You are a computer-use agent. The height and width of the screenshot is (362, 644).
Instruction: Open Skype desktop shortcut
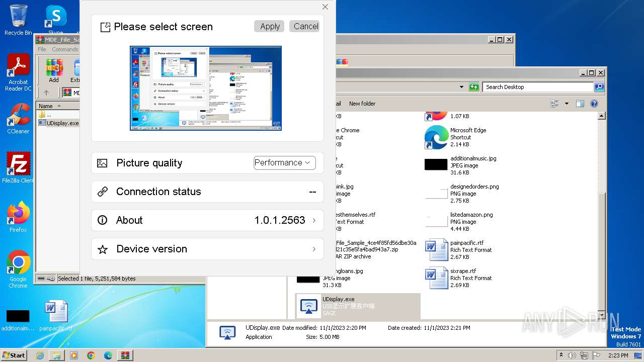[56, 20]
